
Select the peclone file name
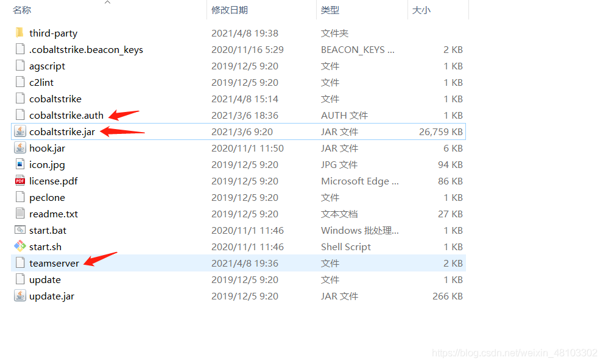pyautogui.click(x=48, y=198)
